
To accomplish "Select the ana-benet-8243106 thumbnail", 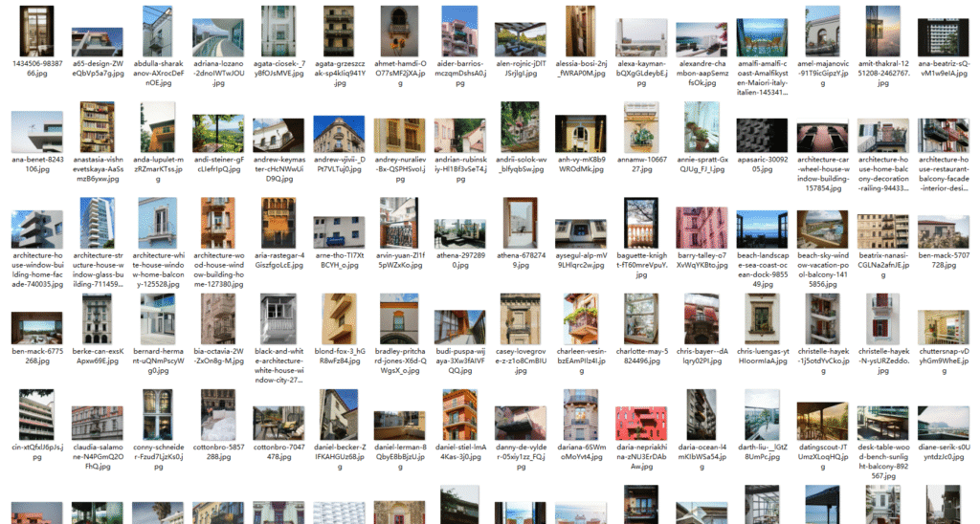I will [x=37, y=132].
